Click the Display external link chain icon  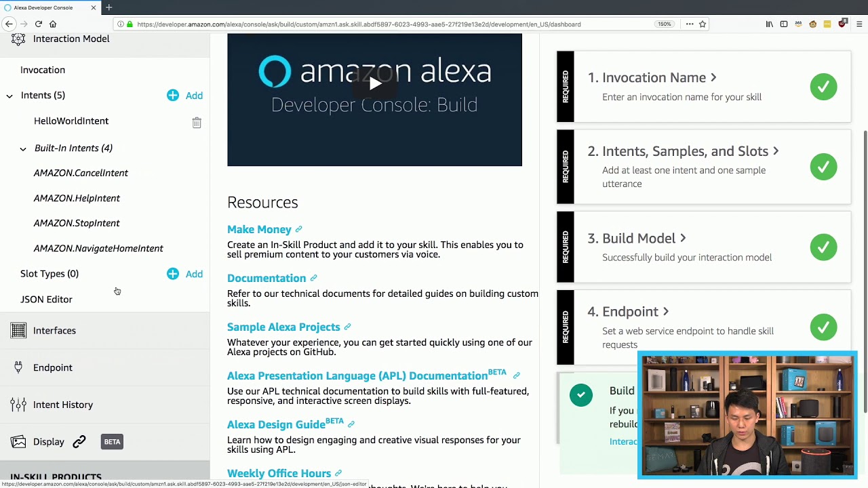point(79,442)
